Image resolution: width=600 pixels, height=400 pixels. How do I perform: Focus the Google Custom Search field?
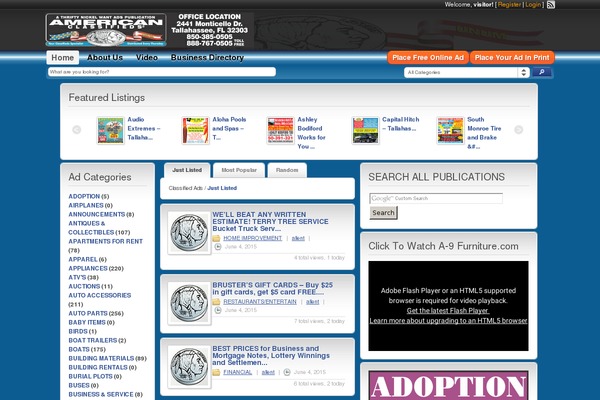point(436,198)
